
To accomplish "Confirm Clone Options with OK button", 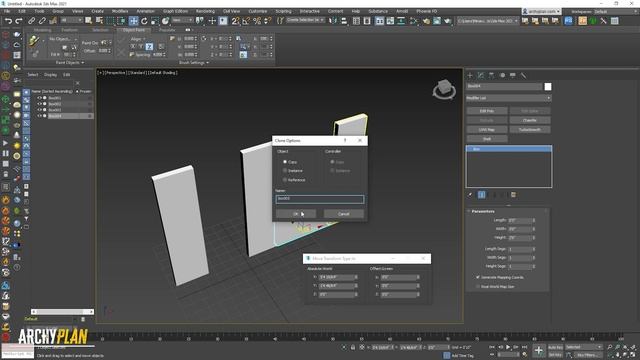I will pyautogui.click(x=296, y=214).
